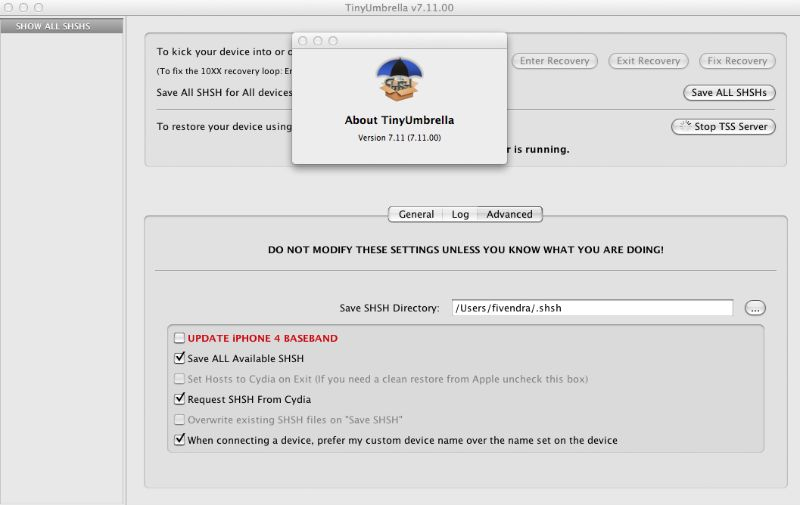800x505 pixels.
Task: Click the Enter Recovery button
Action: point(555,61)
